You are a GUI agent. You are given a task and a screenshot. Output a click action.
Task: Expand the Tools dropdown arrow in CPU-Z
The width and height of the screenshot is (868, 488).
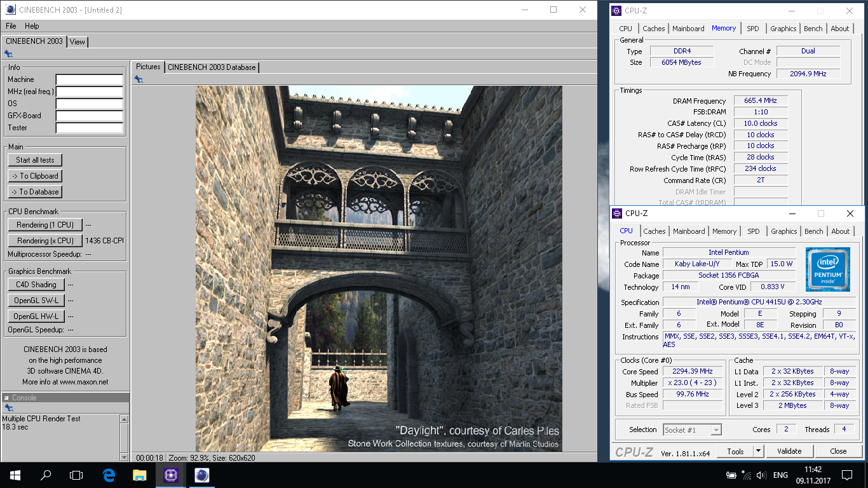click(758, 451)
